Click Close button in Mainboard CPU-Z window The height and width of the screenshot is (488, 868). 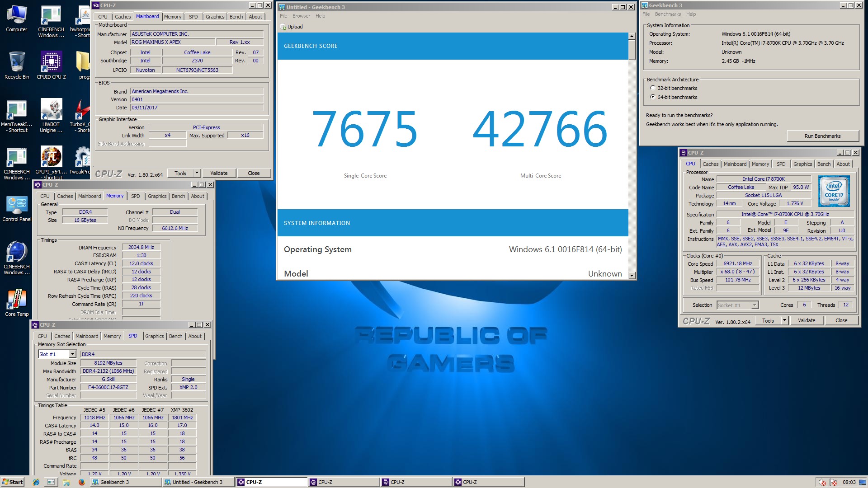pos(254,173)
